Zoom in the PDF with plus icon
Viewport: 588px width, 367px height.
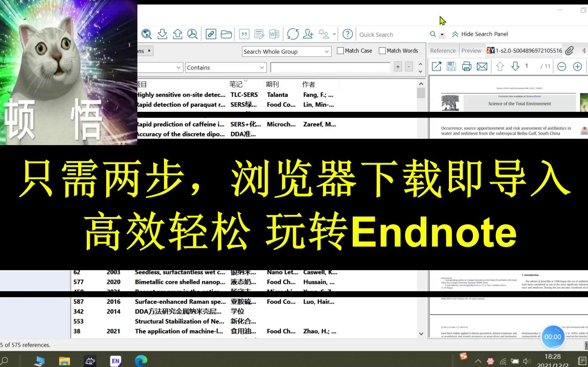(577, 66)
